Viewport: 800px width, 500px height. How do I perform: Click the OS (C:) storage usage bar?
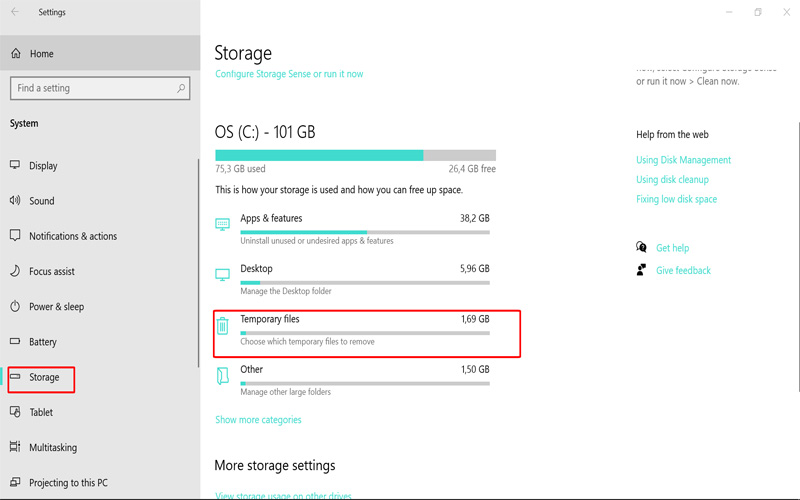click(x=355, y=155)
